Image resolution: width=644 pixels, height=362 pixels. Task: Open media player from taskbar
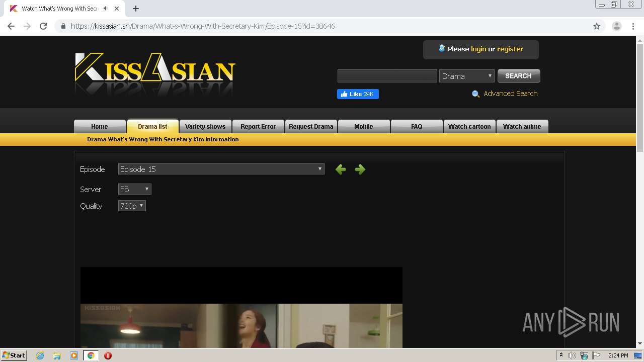tap(74, 355)
